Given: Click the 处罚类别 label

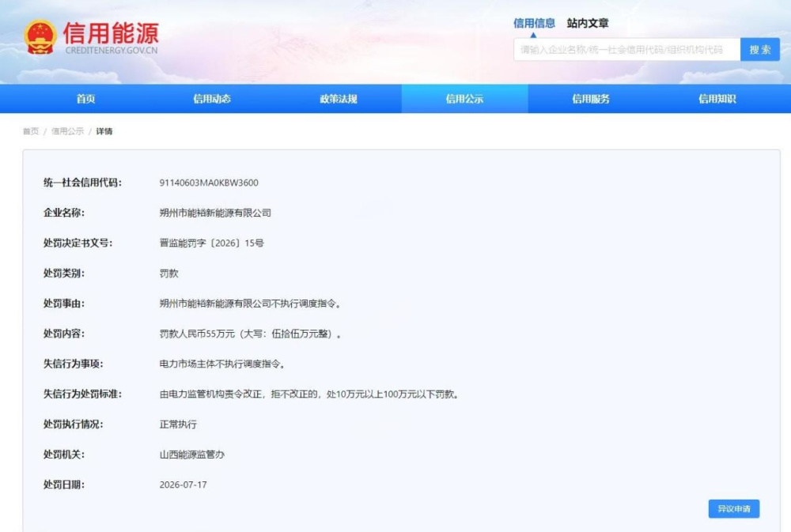Looking at the screenshot, I should click(64, 274).
